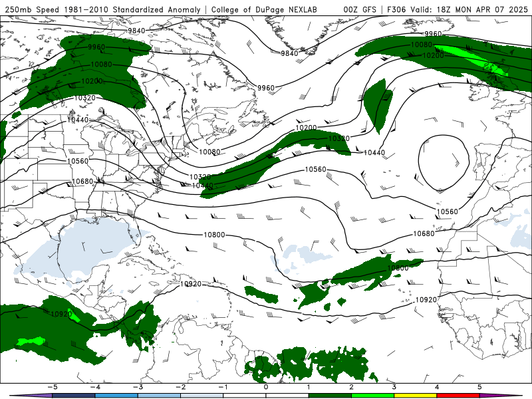Click the '9960' contour label near Labrador coast
Viewport: 532px width, 399px height.
pos(266,88)
